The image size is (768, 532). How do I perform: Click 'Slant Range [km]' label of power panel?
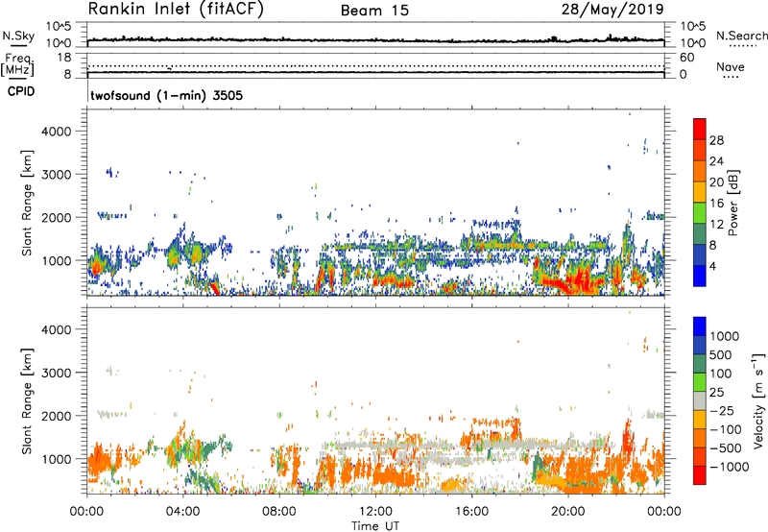[x=27, y=203]
